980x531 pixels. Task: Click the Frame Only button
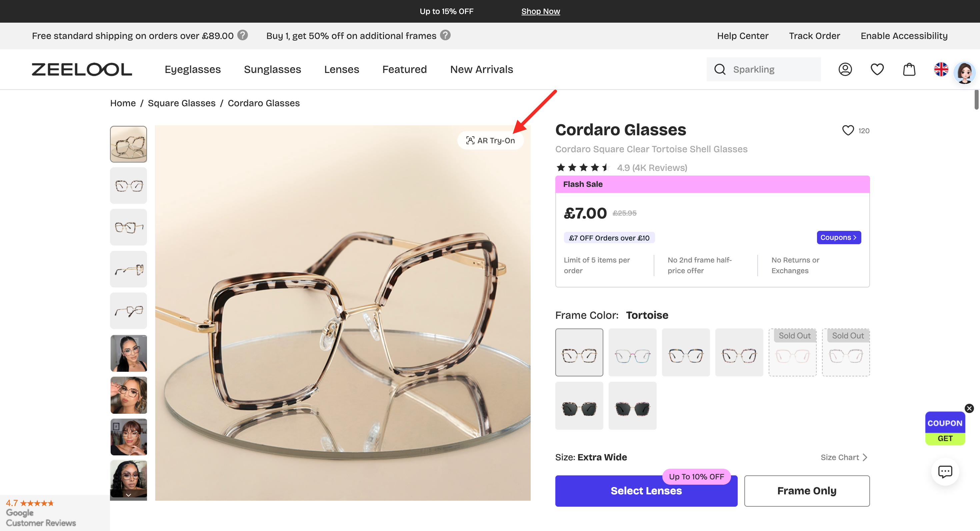(807, 491)
